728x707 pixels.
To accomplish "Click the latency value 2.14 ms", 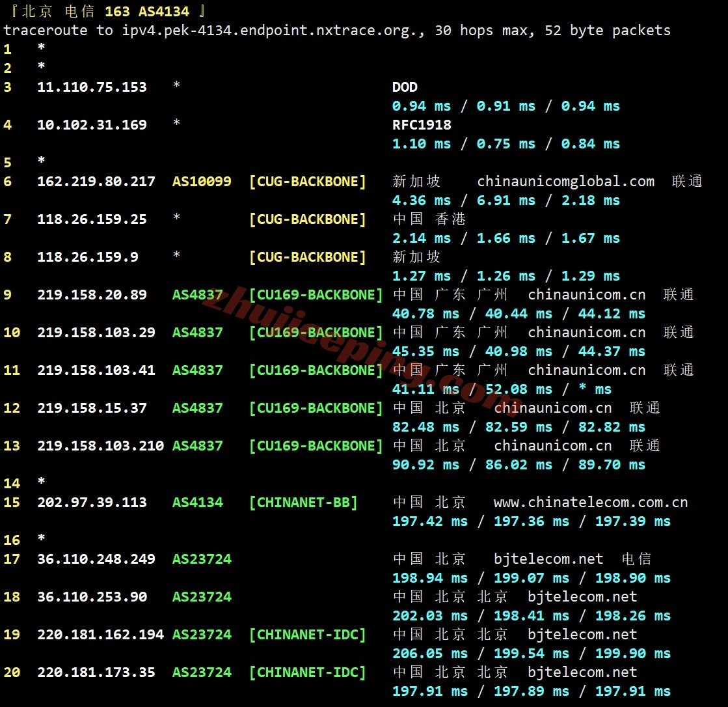I will point(422,238).
